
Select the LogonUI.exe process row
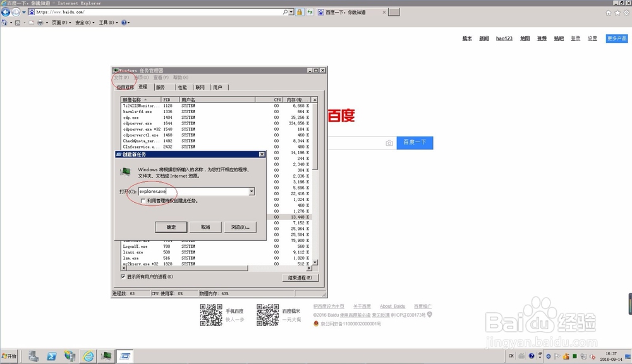point(216,246)
